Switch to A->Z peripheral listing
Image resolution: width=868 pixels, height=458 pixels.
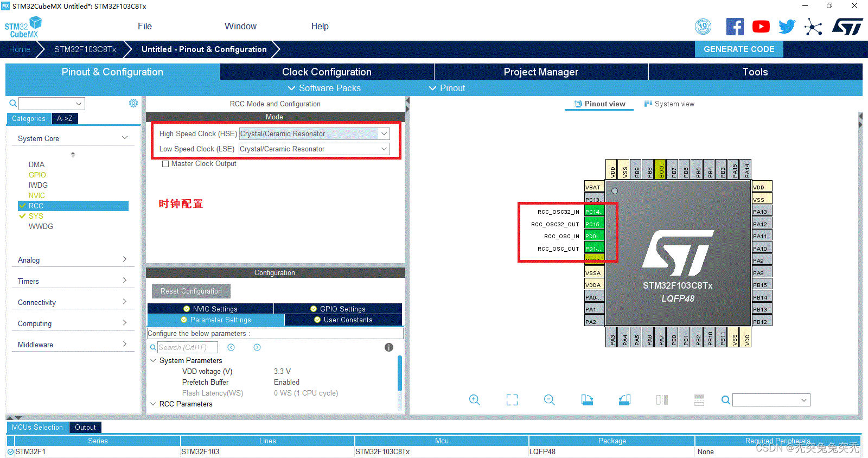coord(65,118)
